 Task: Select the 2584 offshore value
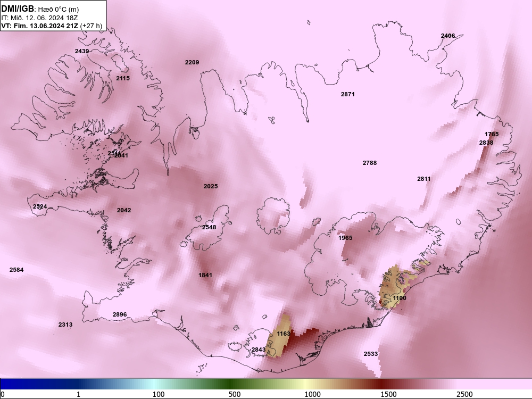pyautogui.click(x=16, y=270)
